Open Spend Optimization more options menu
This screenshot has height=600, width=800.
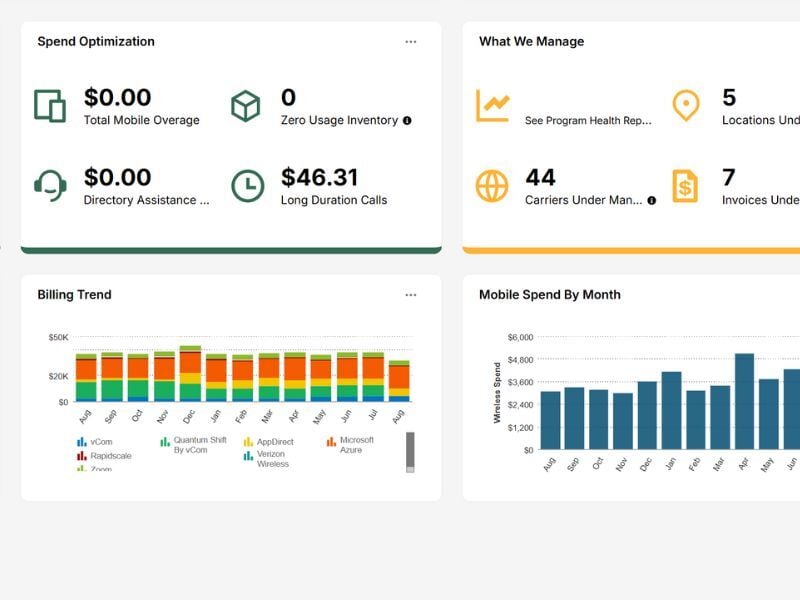coord(410,42)
